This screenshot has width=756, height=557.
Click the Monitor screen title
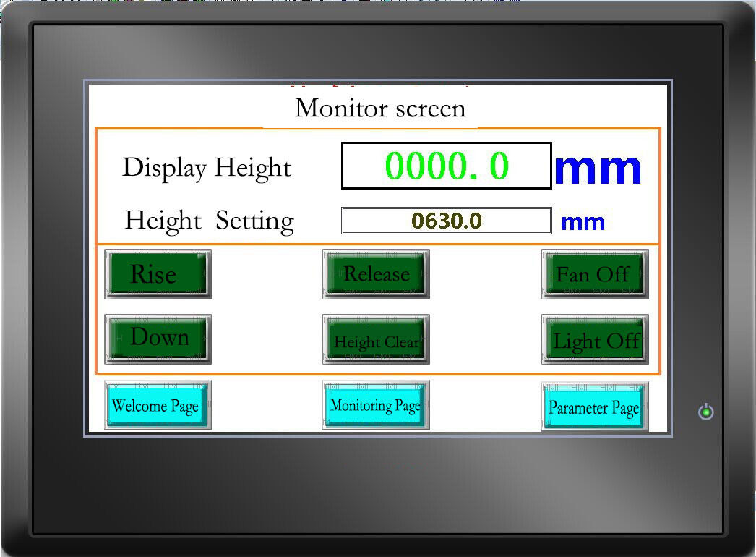pyautogui.click(x=380, y=109)
